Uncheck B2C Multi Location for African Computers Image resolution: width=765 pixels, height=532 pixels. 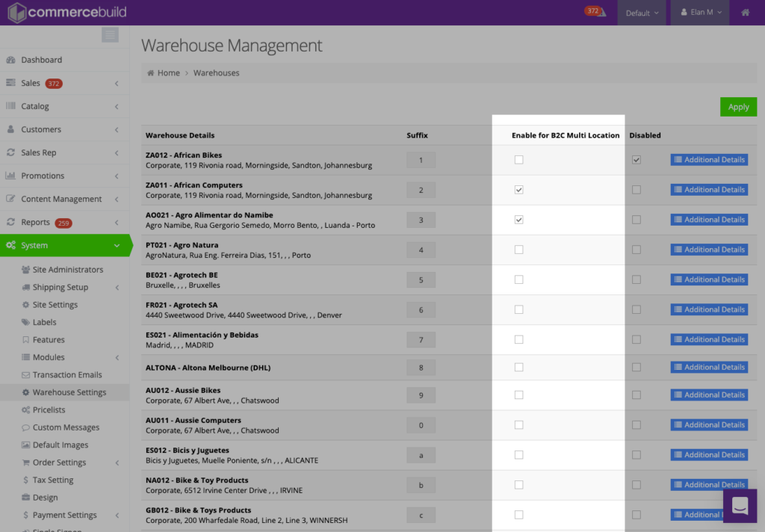[x=519, y=189]
